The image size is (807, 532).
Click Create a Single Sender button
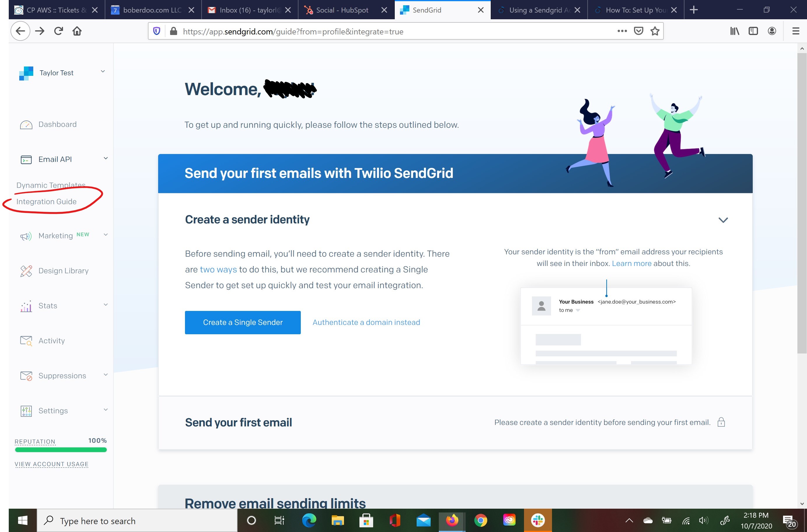243,322
